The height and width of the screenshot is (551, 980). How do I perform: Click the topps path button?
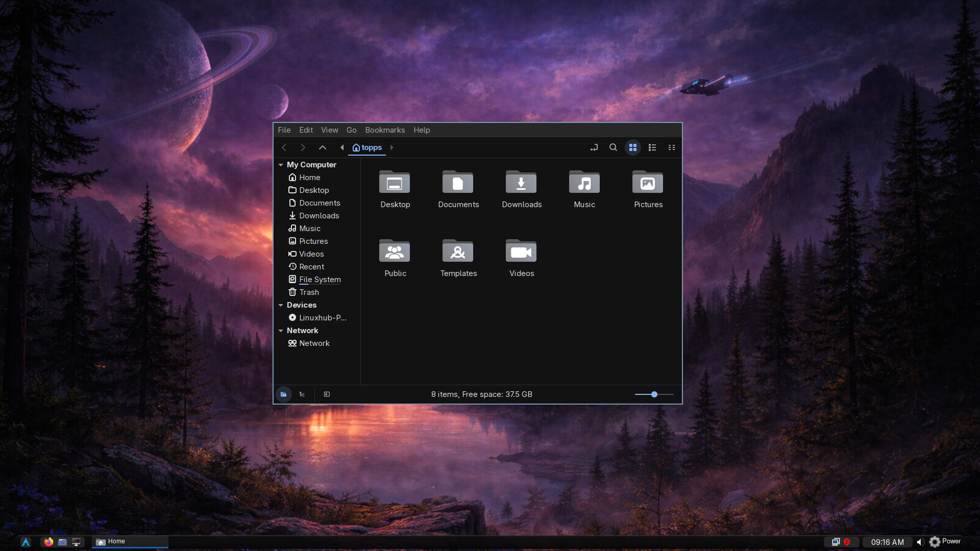tap(367, 147)
